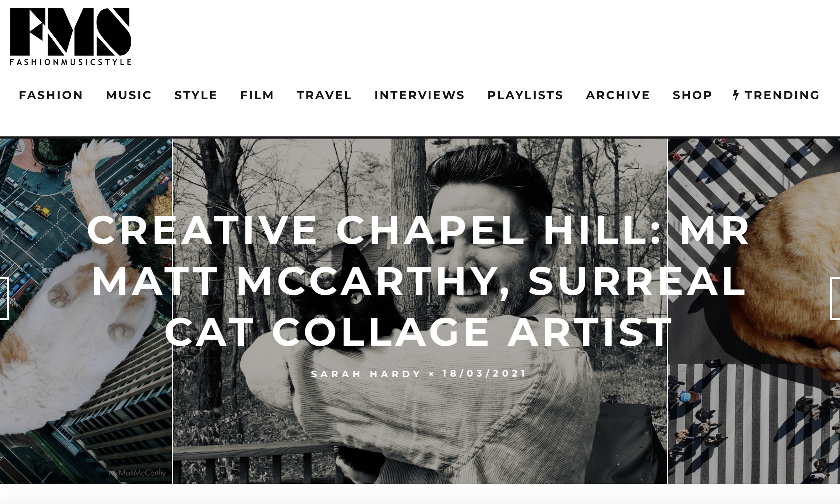Open the Music section
The image size is (840, 504).
(x=129, y=95)
